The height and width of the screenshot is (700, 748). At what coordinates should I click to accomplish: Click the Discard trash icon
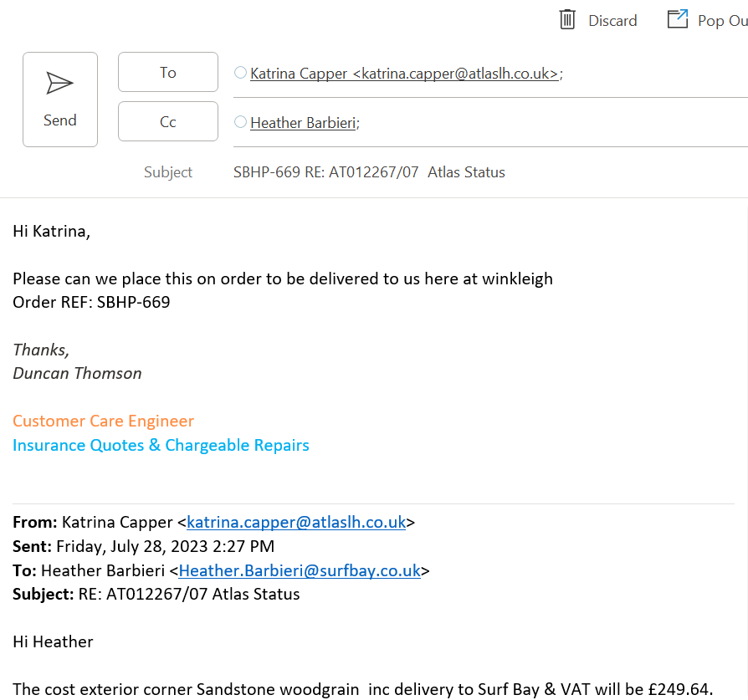566,20
